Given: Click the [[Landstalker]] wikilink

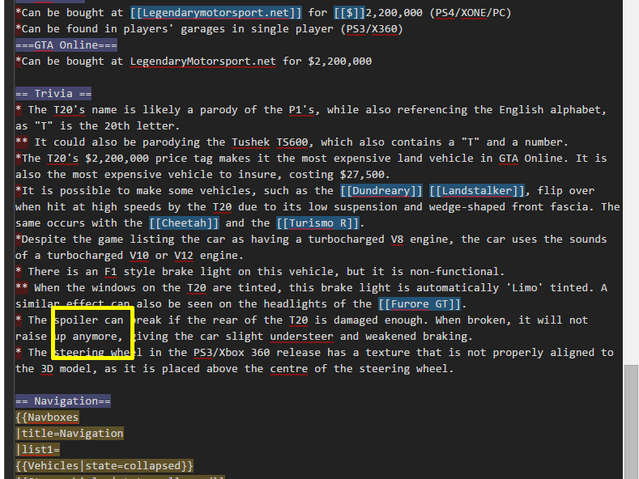Looking at the screenshot, I should 477,190.
